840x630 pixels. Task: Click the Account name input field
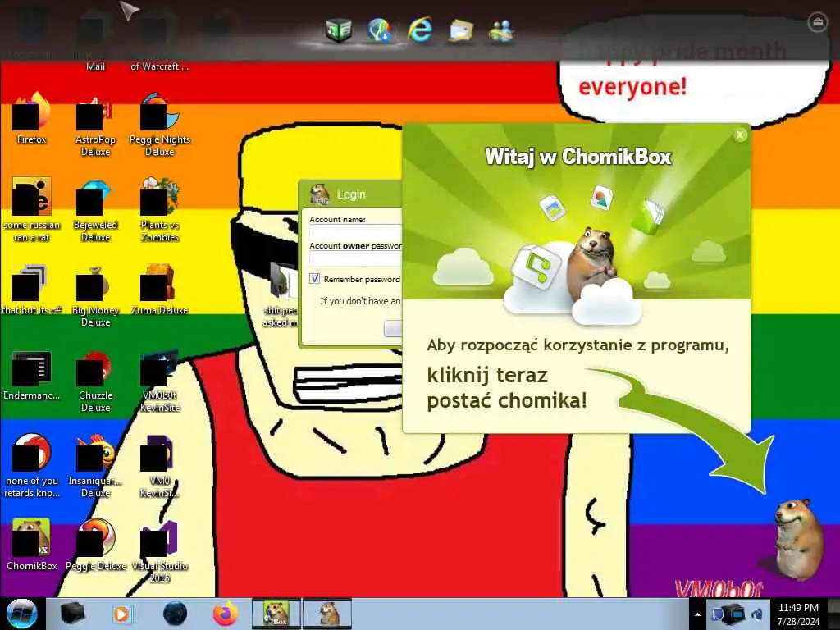355,232
